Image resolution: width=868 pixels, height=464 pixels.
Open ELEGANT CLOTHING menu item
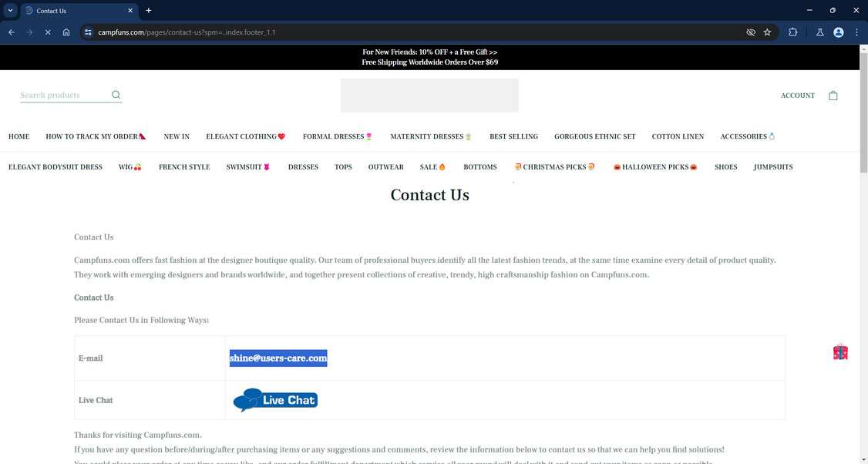(246, 136)
